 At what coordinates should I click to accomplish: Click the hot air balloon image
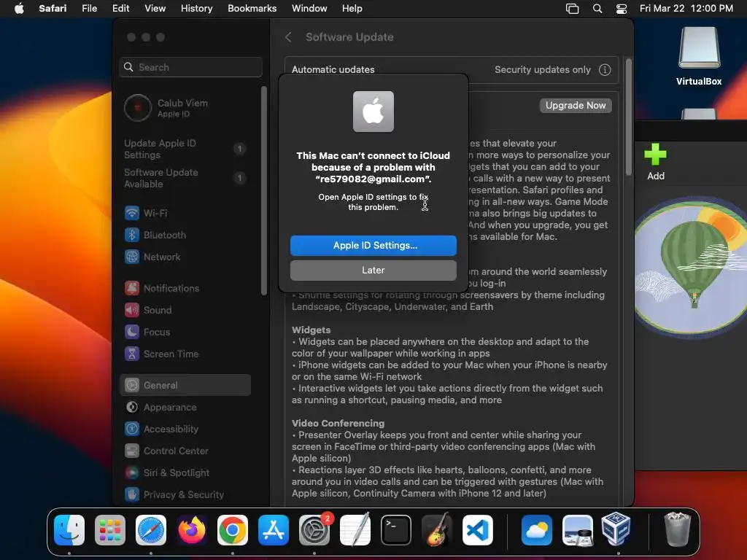(x=691, y=267)
